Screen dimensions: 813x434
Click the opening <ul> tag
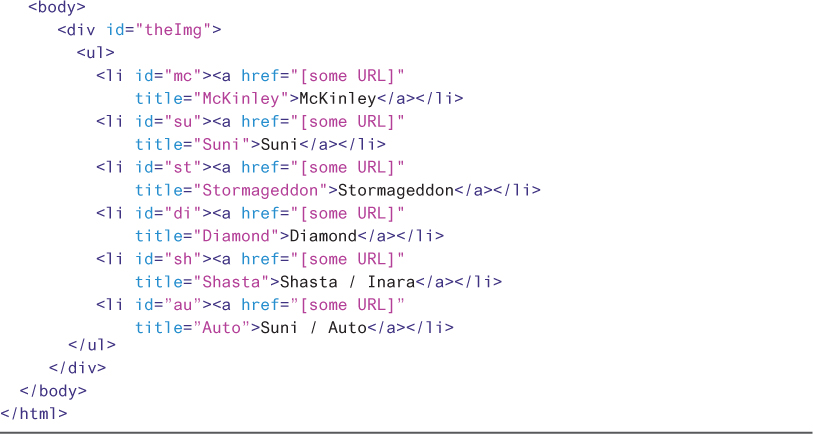point(95,53)
